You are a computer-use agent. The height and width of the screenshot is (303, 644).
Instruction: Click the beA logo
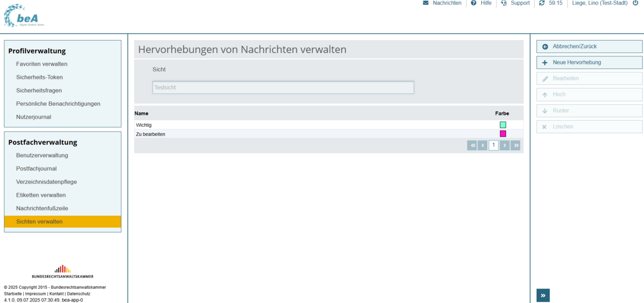tap(24, 16)
